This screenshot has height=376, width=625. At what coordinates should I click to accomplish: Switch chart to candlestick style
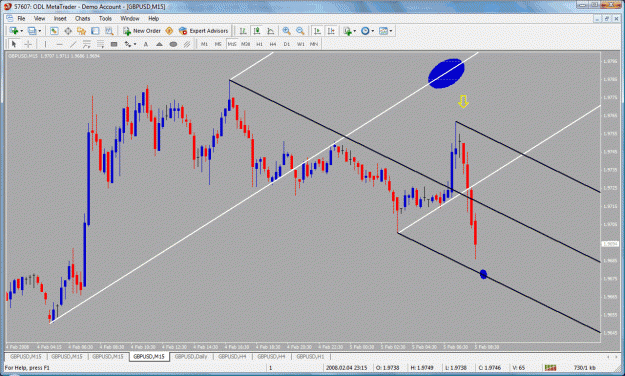tap(257, 31)
